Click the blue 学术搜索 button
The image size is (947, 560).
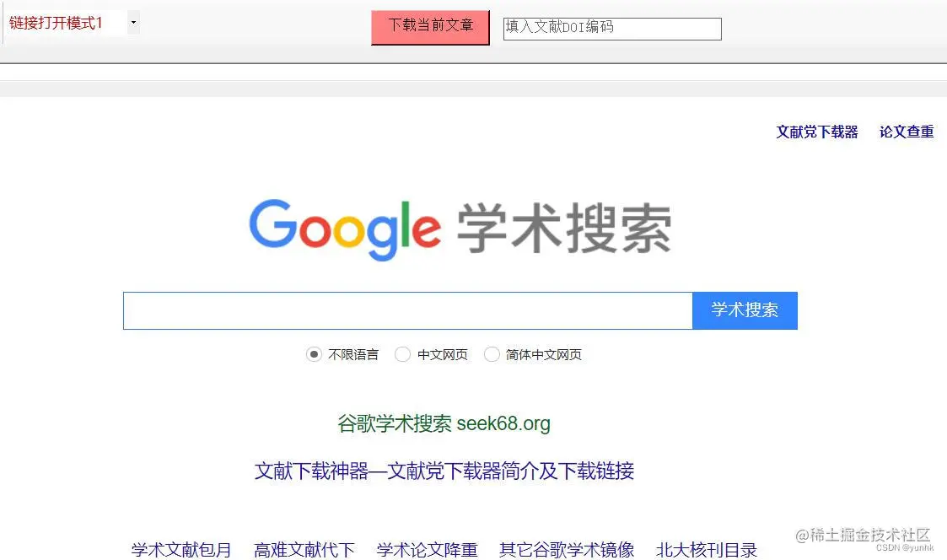745,310
